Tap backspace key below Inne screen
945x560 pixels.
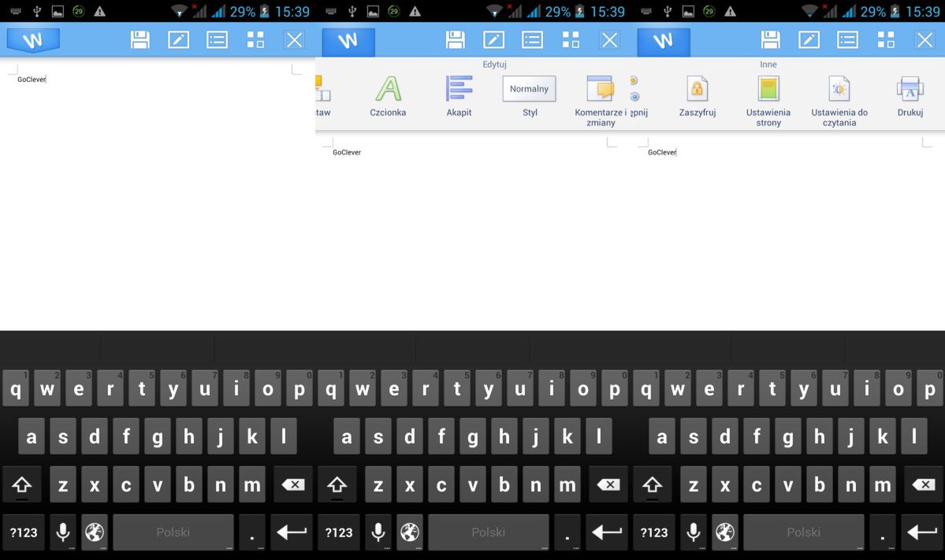(923, 484)
